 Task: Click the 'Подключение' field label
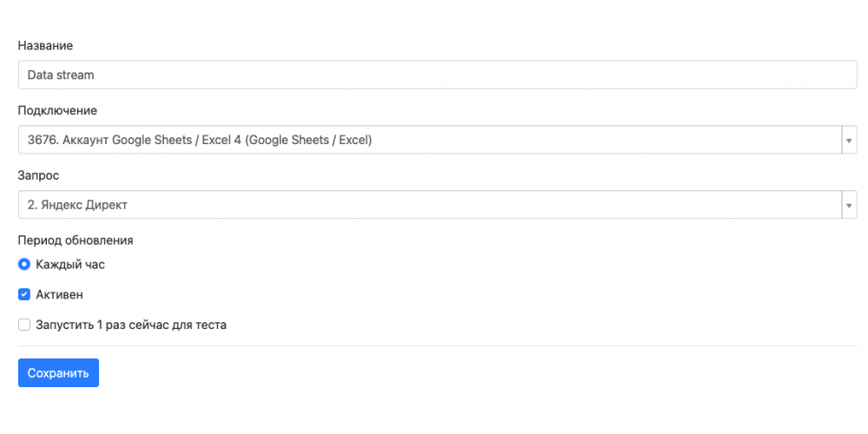click(57, 110)
